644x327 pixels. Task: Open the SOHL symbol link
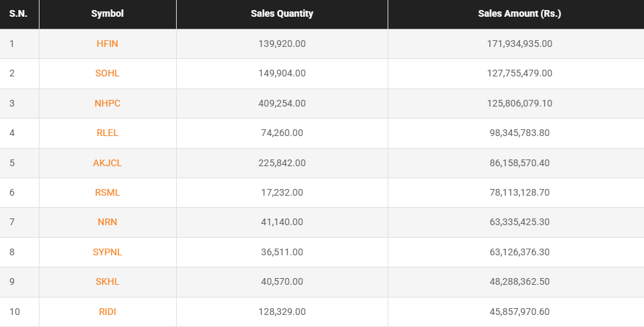tap(107, 73)
